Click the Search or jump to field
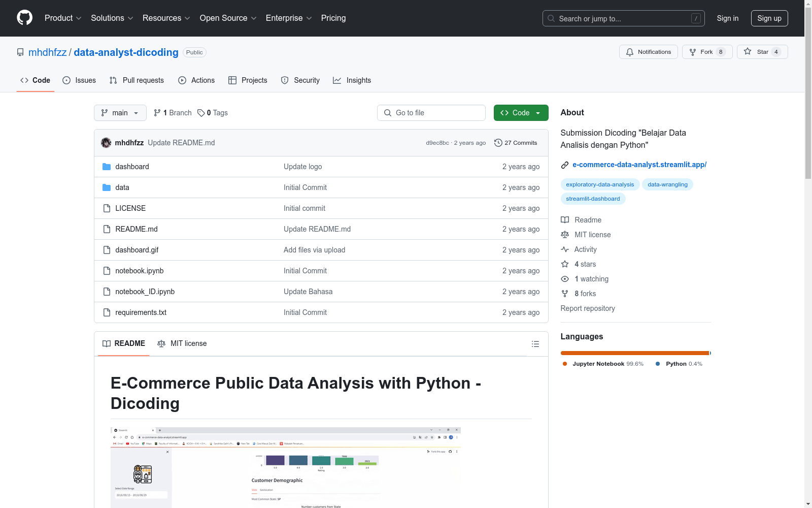Image resolution: width=812 pixels, height=508 pixels. tap(624, 18)
